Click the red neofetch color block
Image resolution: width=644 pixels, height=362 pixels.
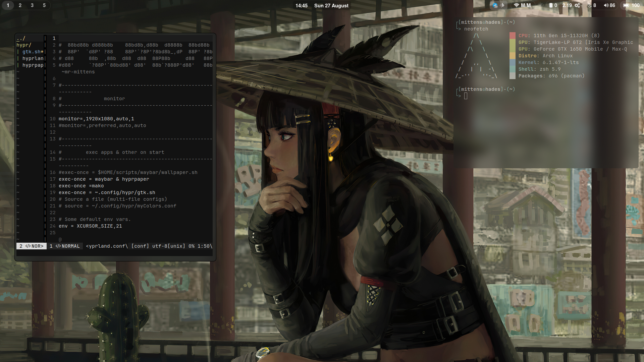[512, 36]
